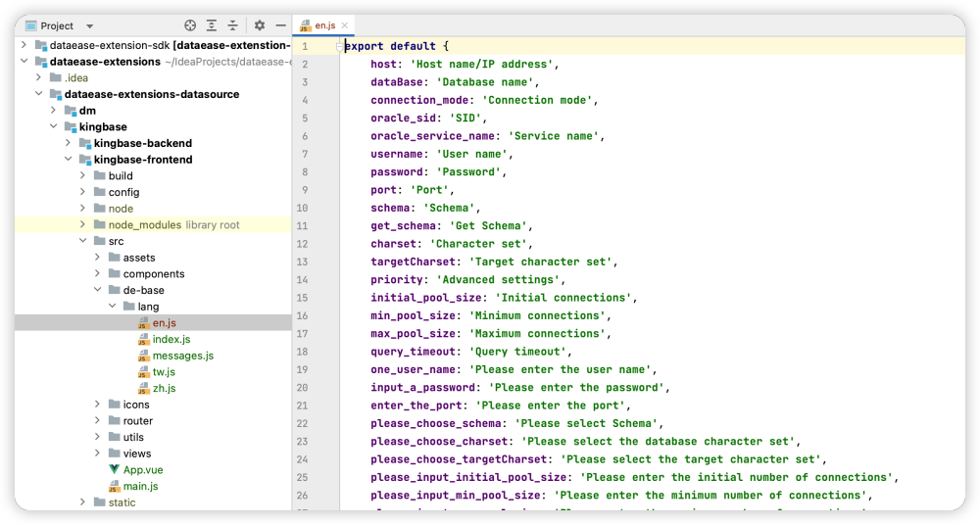Screen dimensions: 980x525
Task: Select the components folder label
Action: coord(154,273)
